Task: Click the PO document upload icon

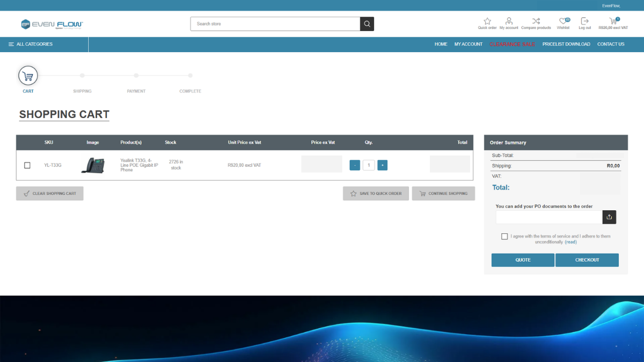Action: [609, 217]
